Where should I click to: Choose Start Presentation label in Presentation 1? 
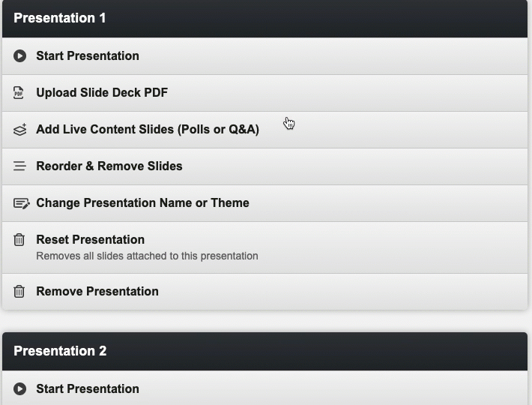point(88,56)
